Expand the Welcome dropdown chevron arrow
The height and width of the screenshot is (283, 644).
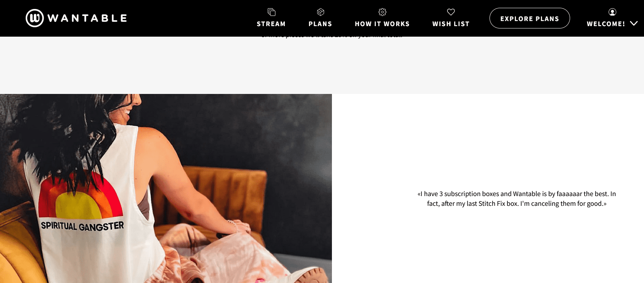[634, 23]
